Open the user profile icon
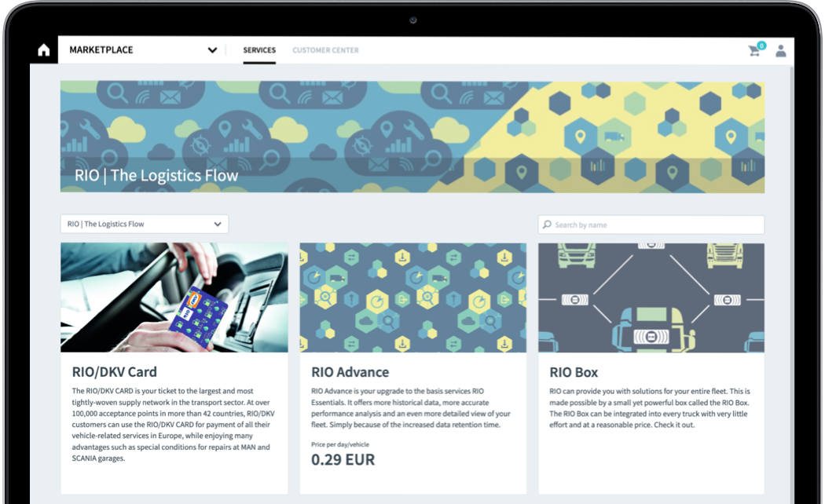 (x=781, y=50)
